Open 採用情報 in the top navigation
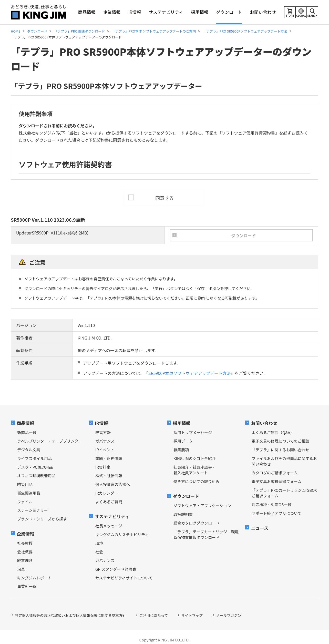The image size is (329, 644). tap(200, 12)
